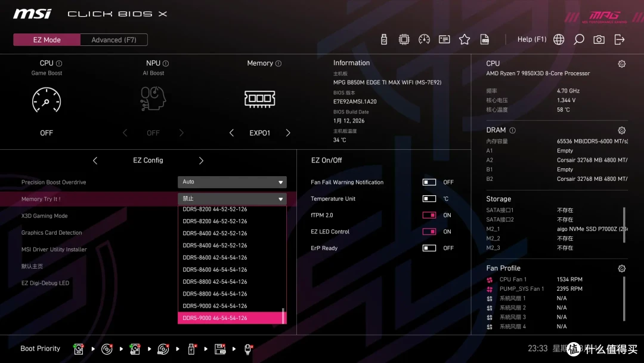Viewport: 644px width, 363px height.
Task: Open Advanced (F7) mode tab
Action: point(114,40)
